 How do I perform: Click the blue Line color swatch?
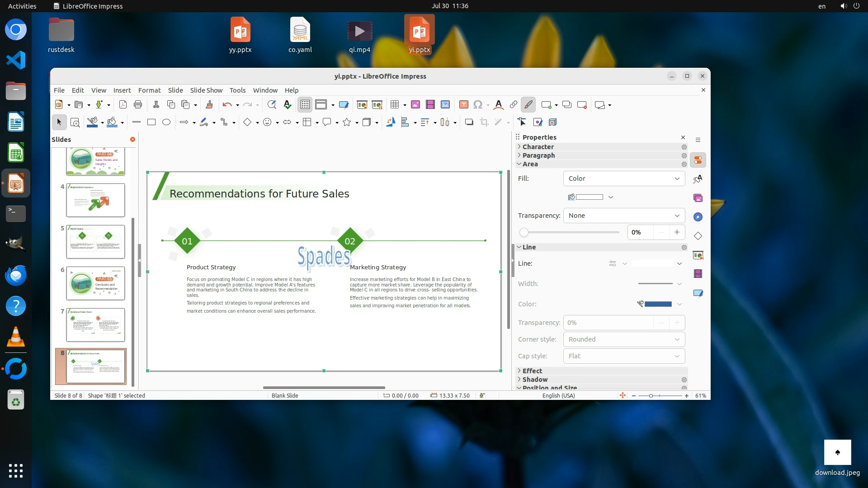658,304
